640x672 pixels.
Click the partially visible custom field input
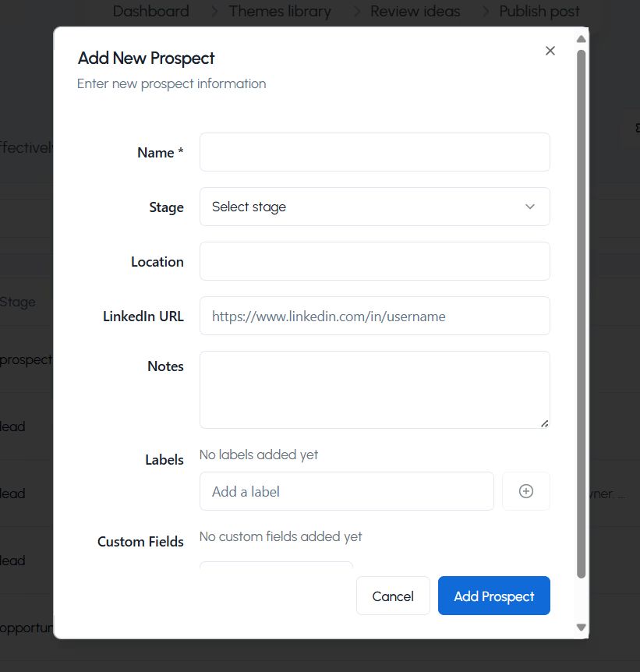point(276,568)
